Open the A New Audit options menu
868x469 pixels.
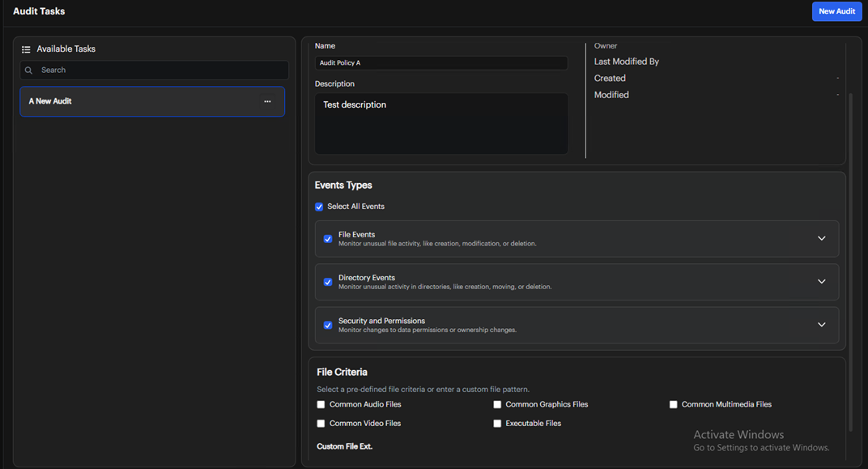tap(267, 101)
